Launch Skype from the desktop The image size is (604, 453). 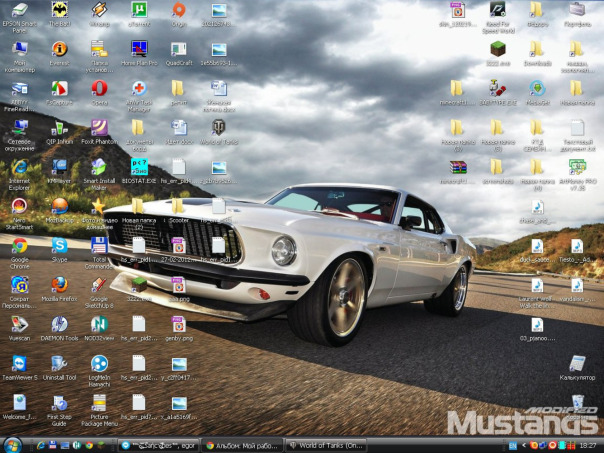(x=59, y=246)
